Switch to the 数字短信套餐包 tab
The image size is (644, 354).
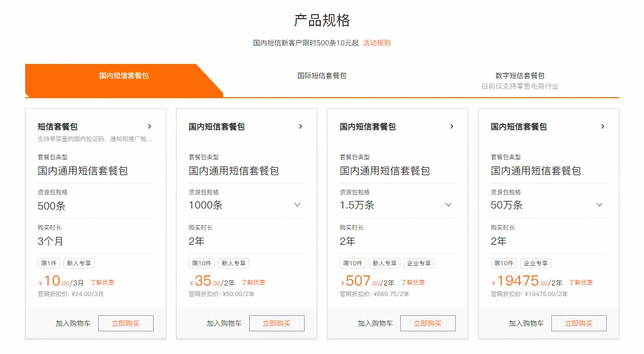[520, 76]
